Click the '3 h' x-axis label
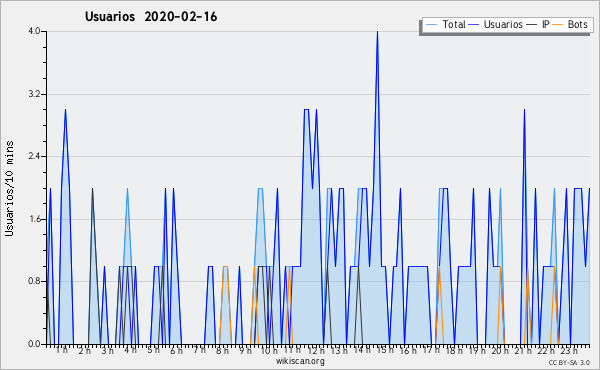Image resolution: width=600 pixels, height=370 pixels. (107, 350)
